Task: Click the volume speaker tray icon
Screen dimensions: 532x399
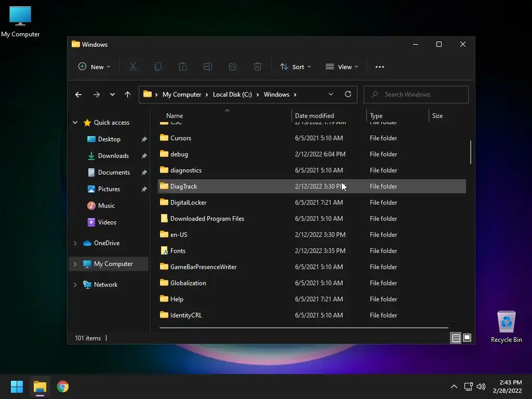Action: pos(481,387)
